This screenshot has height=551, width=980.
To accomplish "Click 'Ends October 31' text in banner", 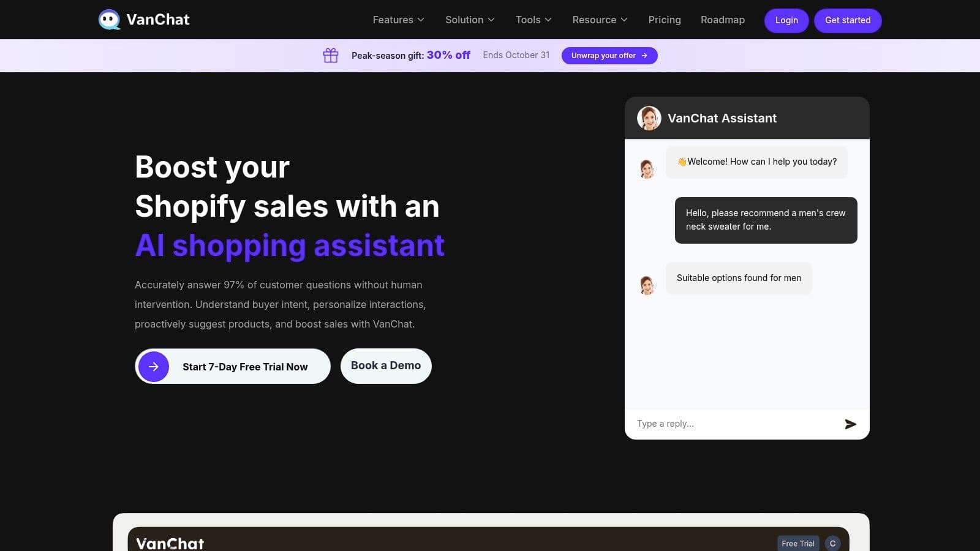I will (516, 55).
